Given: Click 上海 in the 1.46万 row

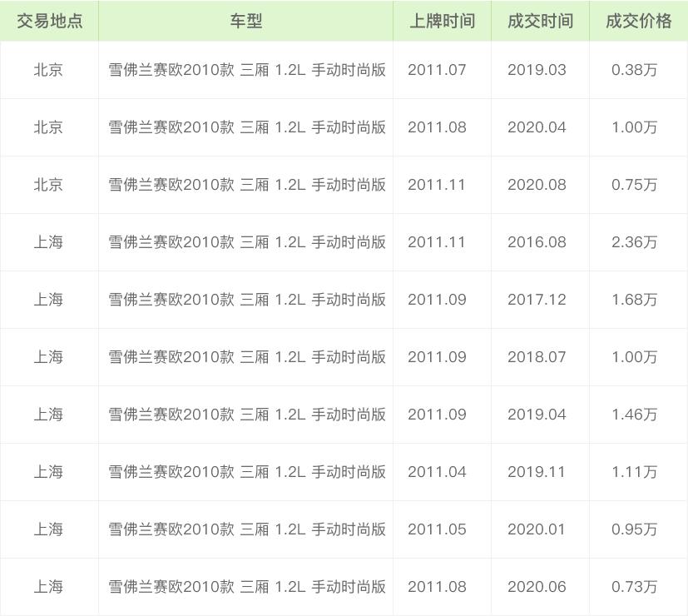Looking at the screenshot, I should point(48,415).
